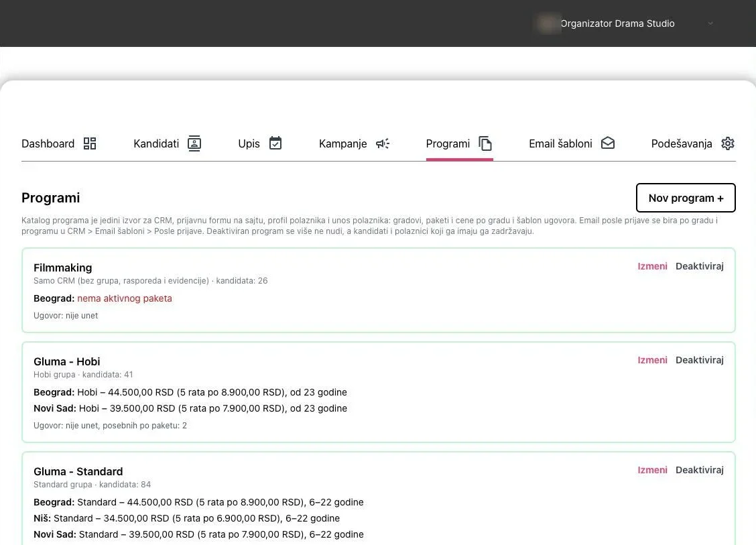Click the Gluma - Standard program title
The height and width of the screenshot is (545, 756).
coord(78,472)
